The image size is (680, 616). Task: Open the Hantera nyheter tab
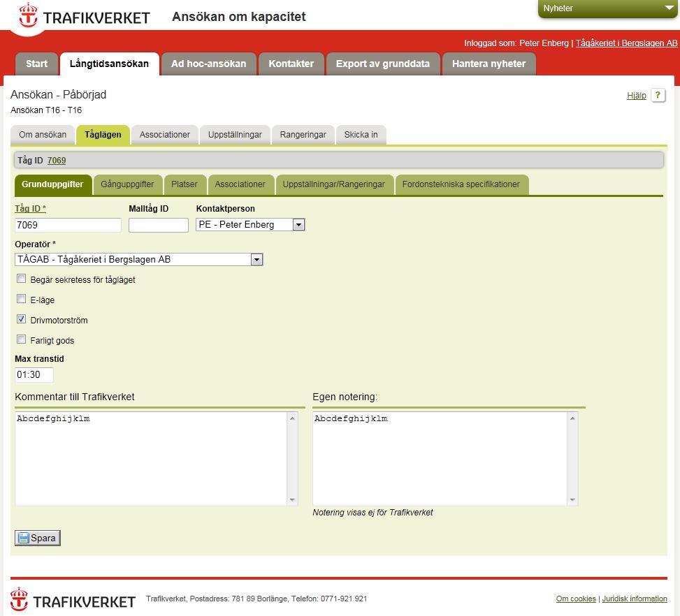489,64
